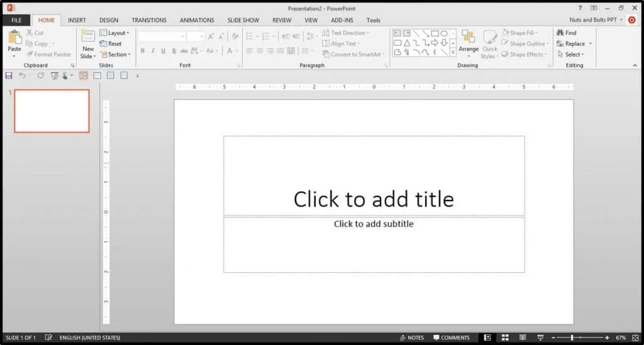Start Slide Show from status bar icon
The width and height of the screenshot is (644, 345).
click(540, 337)
